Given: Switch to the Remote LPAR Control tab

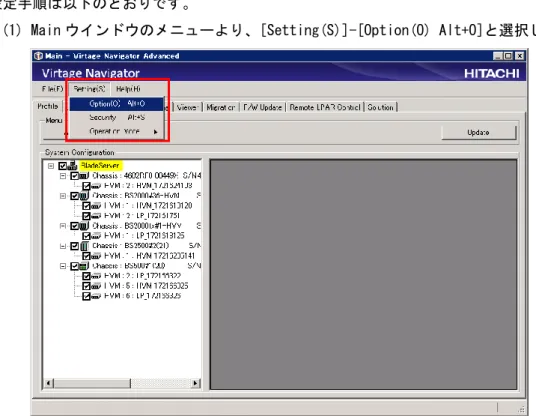Looking at the screenshot, I should coord(325,107).
